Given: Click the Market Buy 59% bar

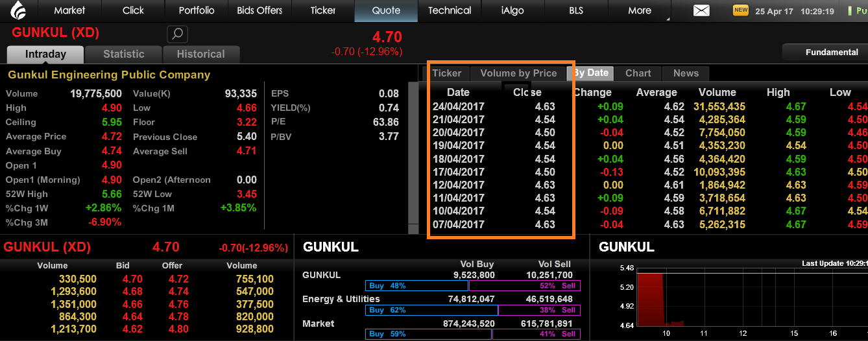Looking at the screenshot, I should coord(429,335).
